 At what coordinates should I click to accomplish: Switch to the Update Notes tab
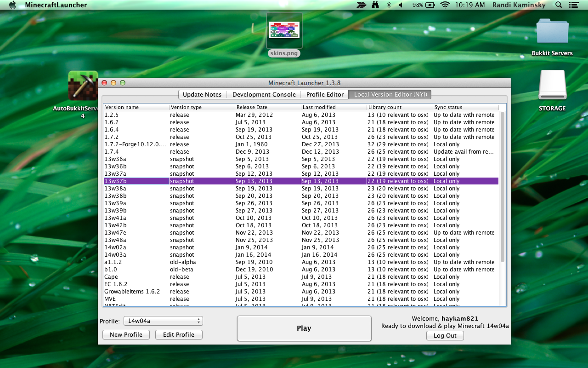202,94
